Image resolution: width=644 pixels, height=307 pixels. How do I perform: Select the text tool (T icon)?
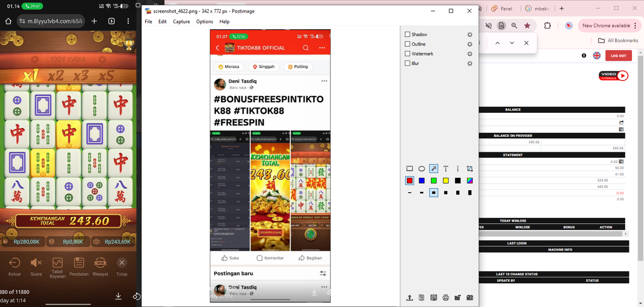click(x=446, y=169)
